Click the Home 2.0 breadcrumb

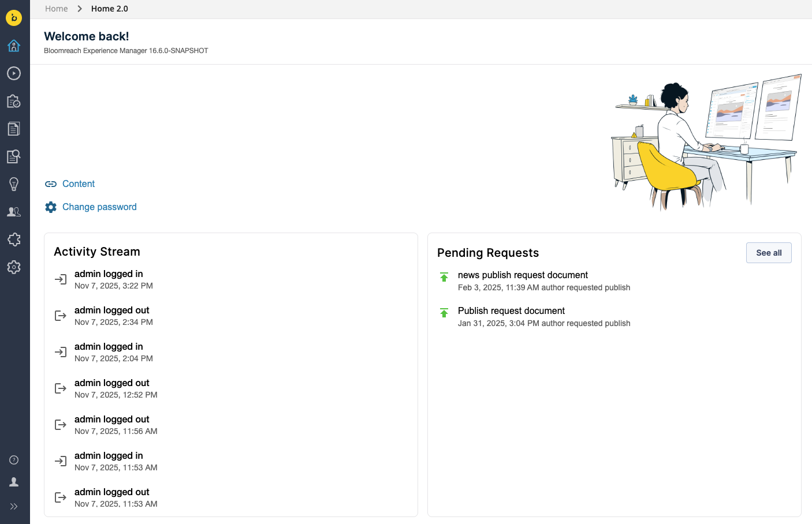point(110,9)
